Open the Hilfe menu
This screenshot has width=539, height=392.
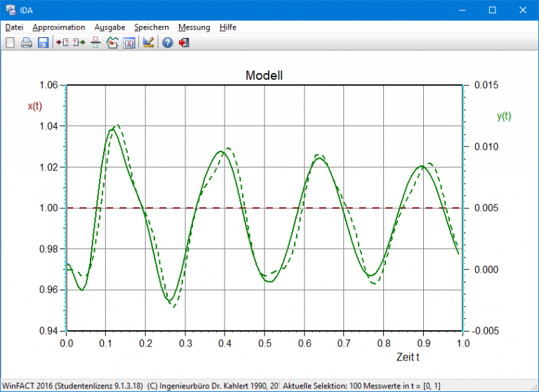227,27
